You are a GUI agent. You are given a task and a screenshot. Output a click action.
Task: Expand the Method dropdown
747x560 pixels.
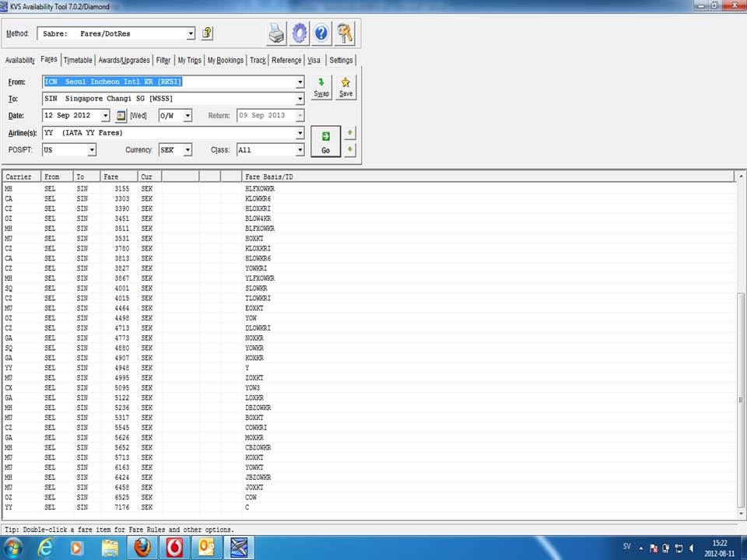(191, 33)
